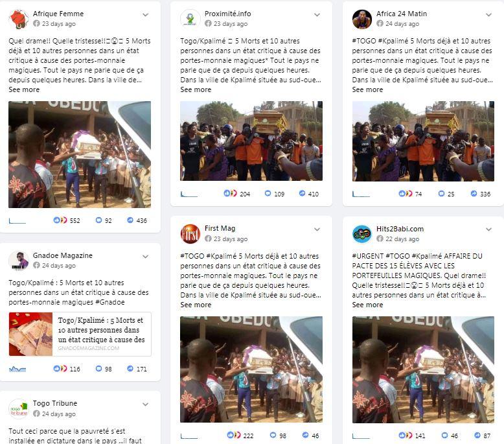Click the Gnadoe Magazine avatar
The height and width of the screenshot is (444, 504).
19,261
